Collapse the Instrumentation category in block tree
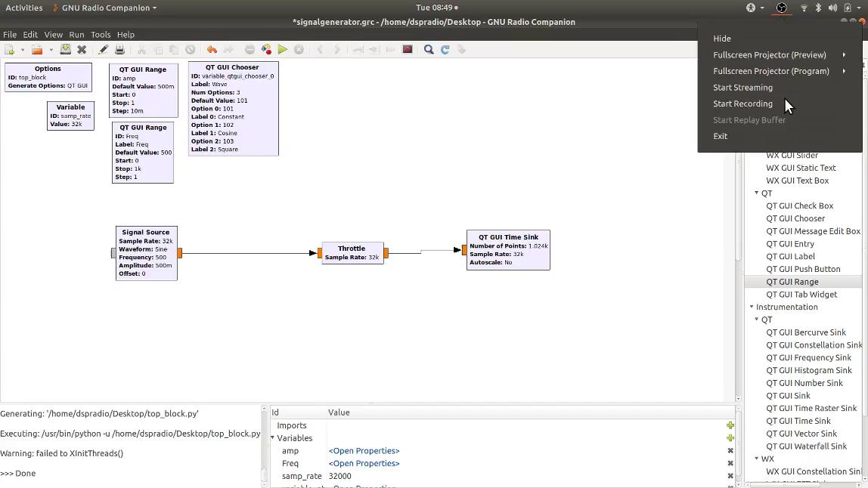The image size is (868, 488). (752, 307)
